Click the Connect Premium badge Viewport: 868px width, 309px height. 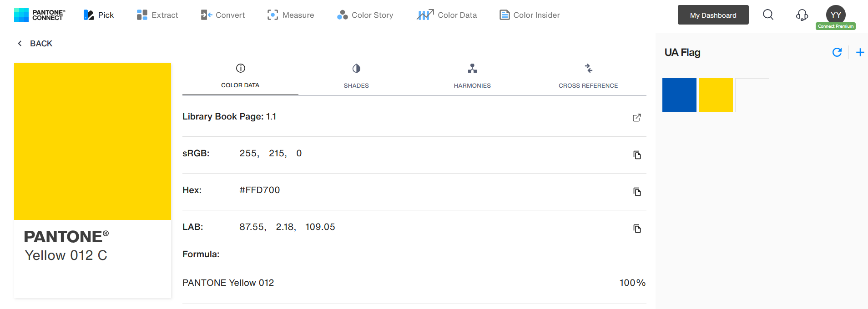pyautogui.click(x=836, y=26)
